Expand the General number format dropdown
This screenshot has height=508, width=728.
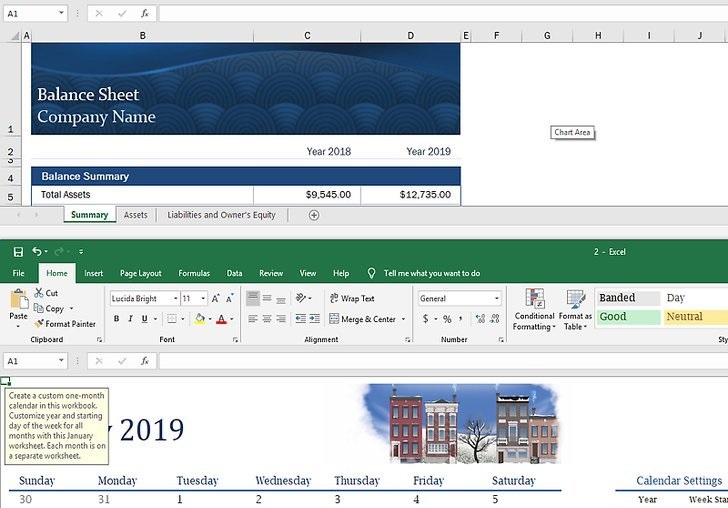[x=497, y=299]
